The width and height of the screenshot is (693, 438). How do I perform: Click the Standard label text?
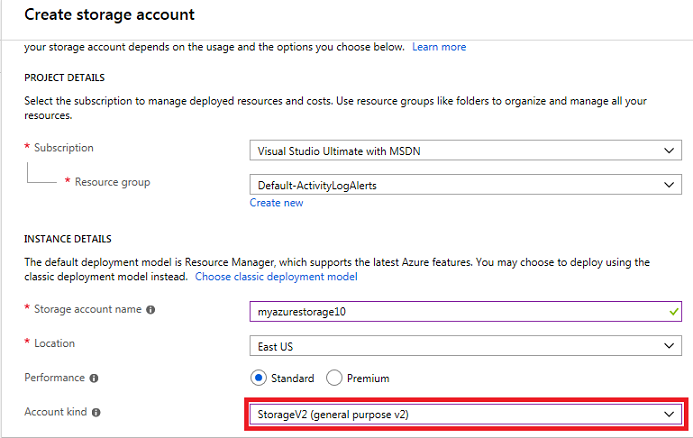[x=292, y=378]
